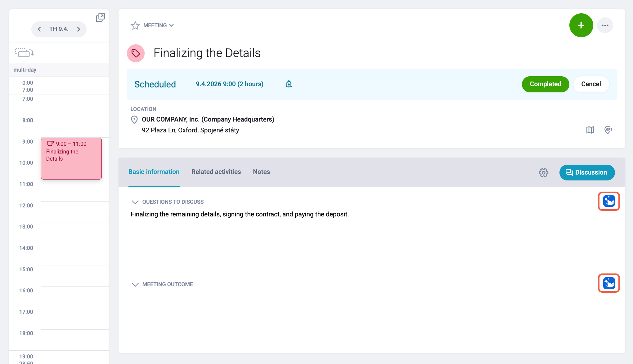Viewport: 633px width, 364px height.
Task: Click the 18:00 time slot label
Action: tap(26, 333)
